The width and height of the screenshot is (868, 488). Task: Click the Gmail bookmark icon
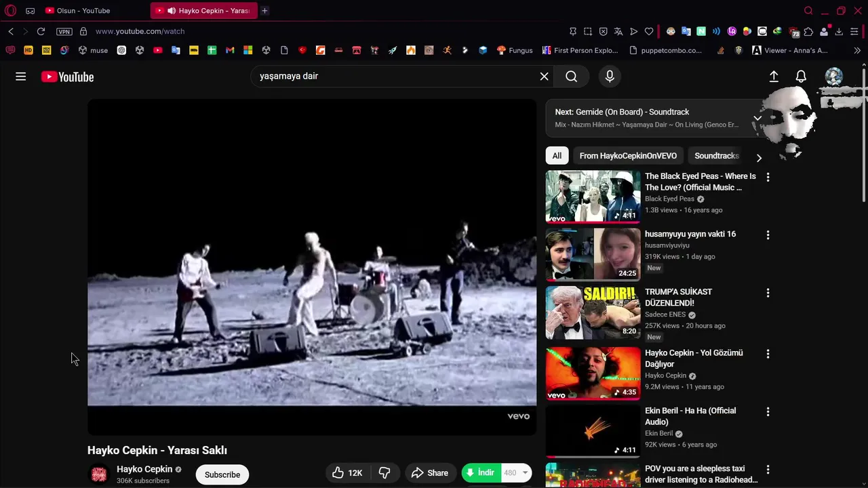230,50
